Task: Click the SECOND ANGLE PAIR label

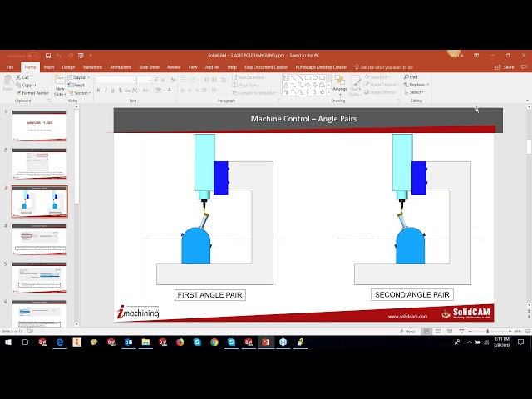Action: [412, 294]
